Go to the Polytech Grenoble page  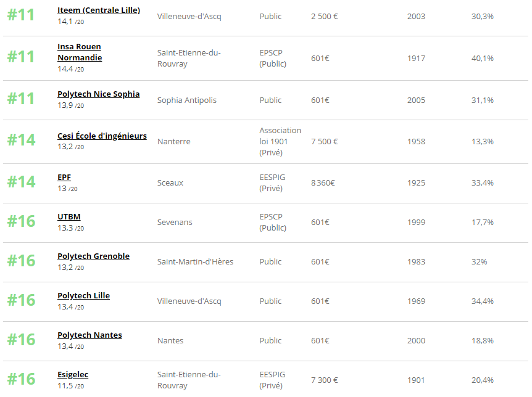[x=93, y=256]
